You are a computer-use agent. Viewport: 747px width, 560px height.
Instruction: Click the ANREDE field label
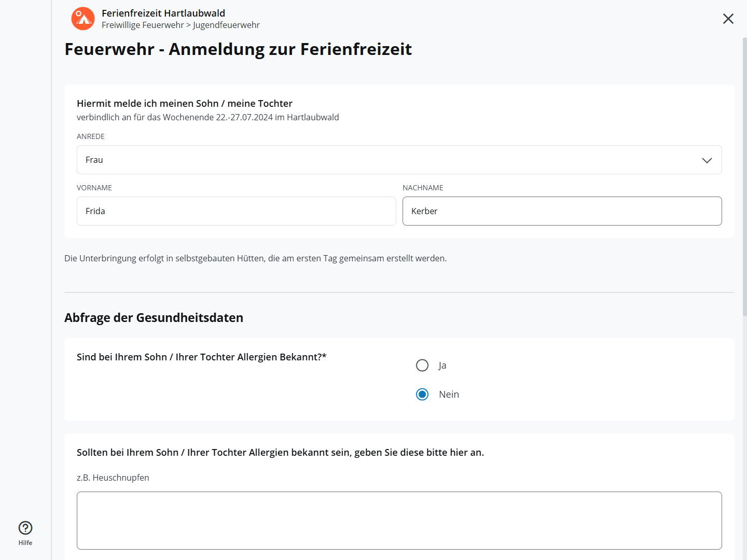(91, 136)
